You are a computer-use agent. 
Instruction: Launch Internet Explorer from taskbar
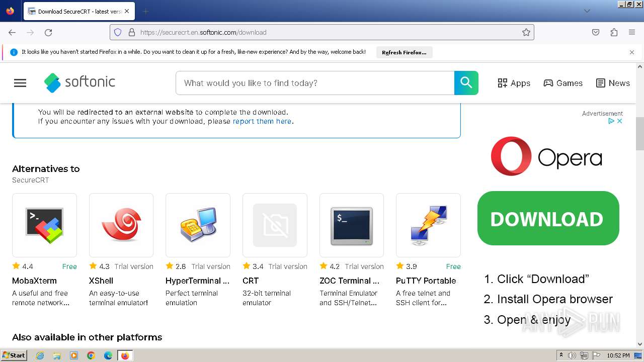click(40, 355)
